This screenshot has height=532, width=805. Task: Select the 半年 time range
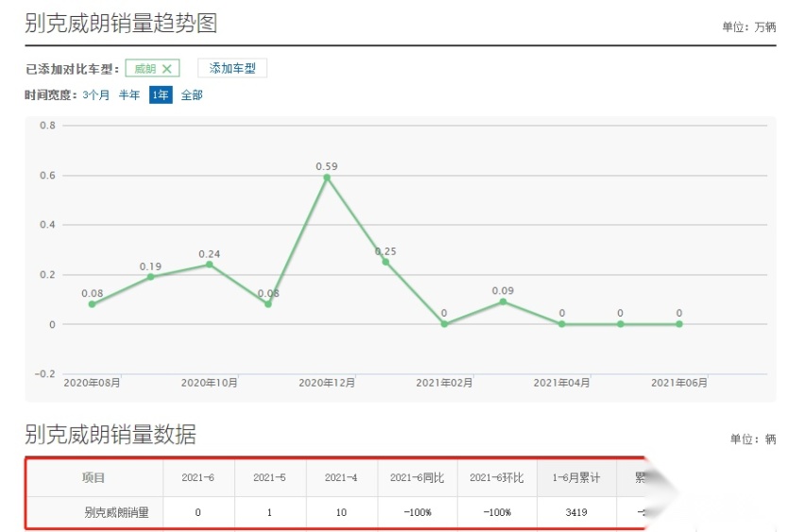[129, 95]
